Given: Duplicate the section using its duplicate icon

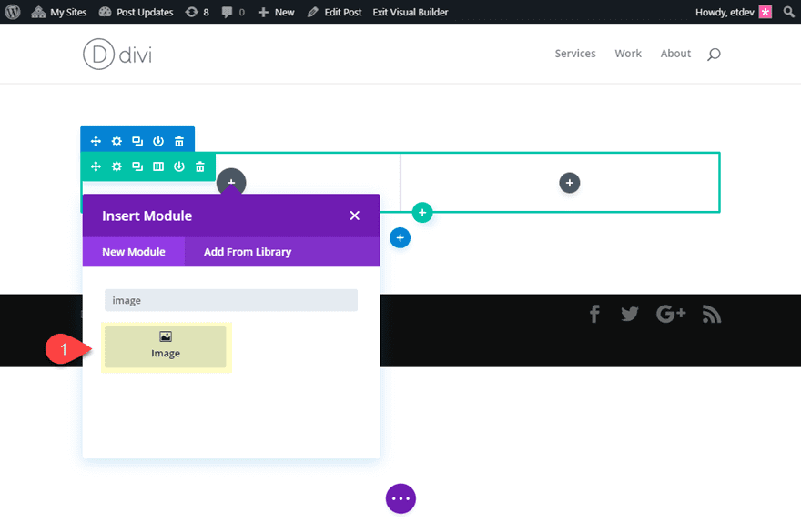Looking at the screenshot, I should click(x=137, y=140).
